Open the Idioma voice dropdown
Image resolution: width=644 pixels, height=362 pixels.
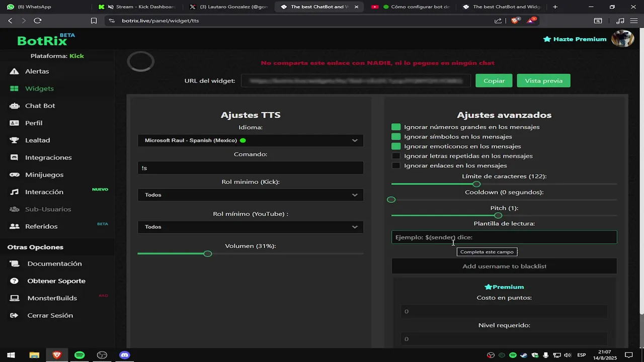click(251, 140)
